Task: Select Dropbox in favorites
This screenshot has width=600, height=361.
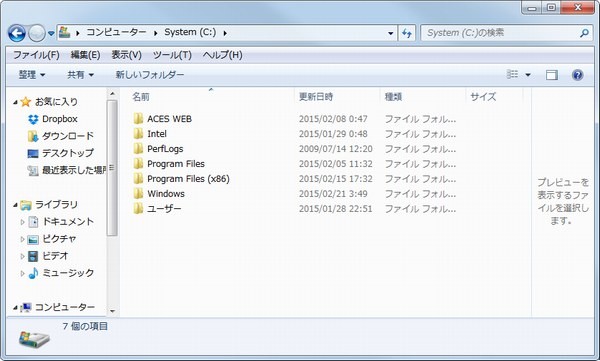Action: (x=60, y=119)
